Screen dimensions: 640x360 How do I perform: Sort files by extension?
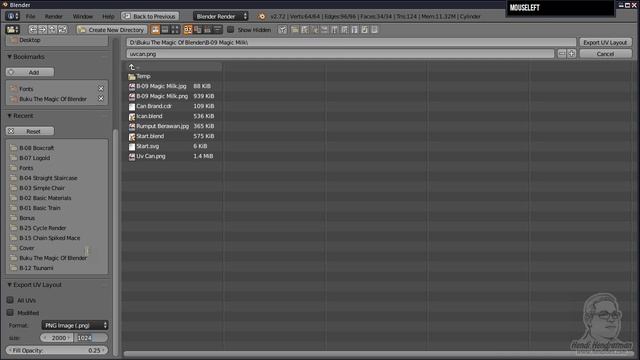tap(198, 29)
